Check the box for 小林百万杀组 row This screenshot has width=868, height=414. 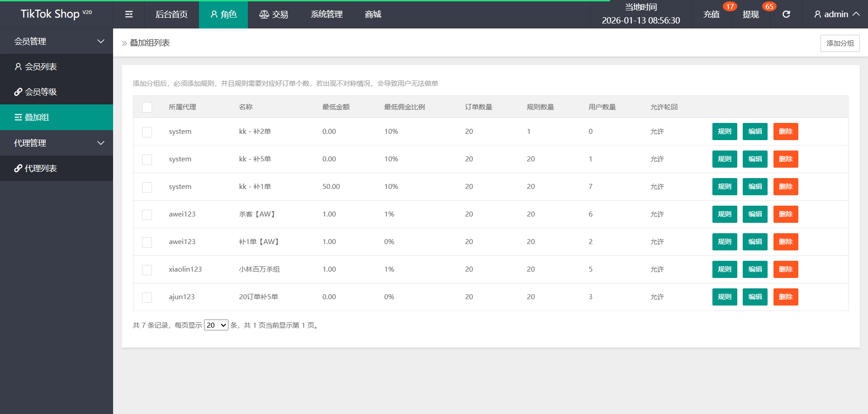pyautogui.click(x=147, y=270)
